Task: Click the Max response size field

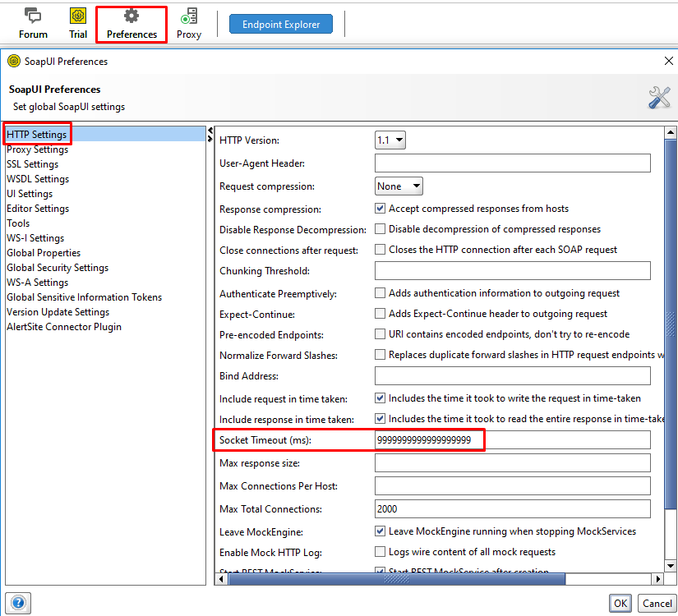Action: [512, 463]
